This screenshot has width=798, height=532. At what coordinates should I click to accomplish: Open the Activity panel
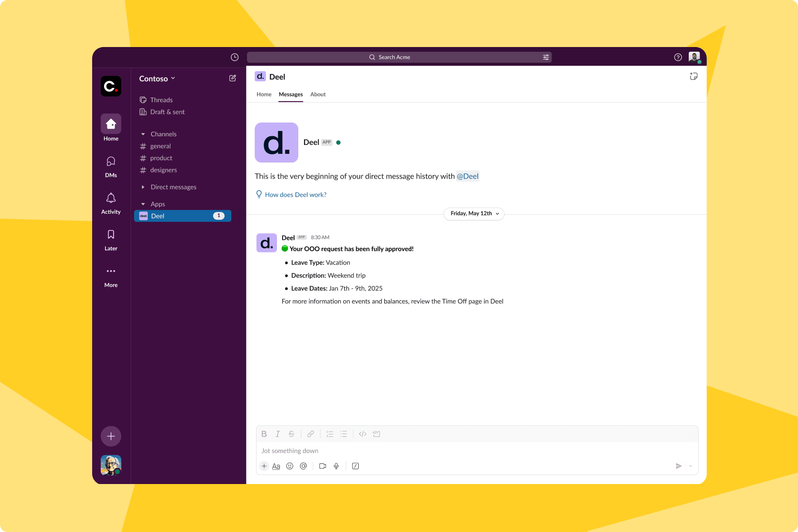[111, 203]
